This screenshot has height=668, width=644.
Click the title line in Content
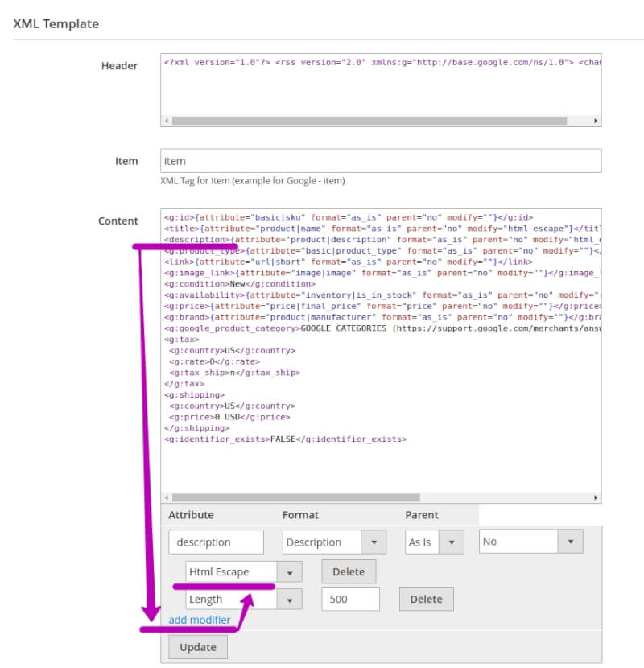(382, 229)
